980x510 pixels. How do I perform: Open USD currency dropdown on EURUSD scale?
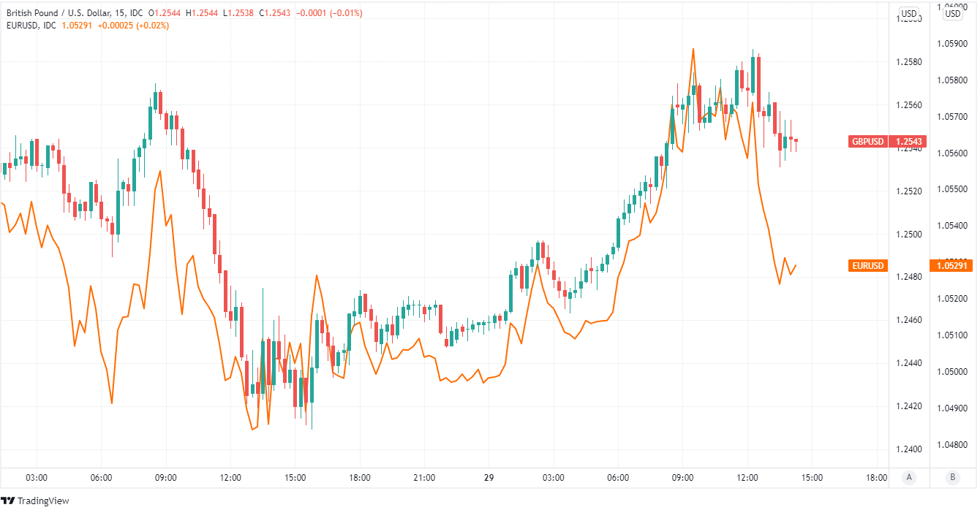(x=954, y=13)
